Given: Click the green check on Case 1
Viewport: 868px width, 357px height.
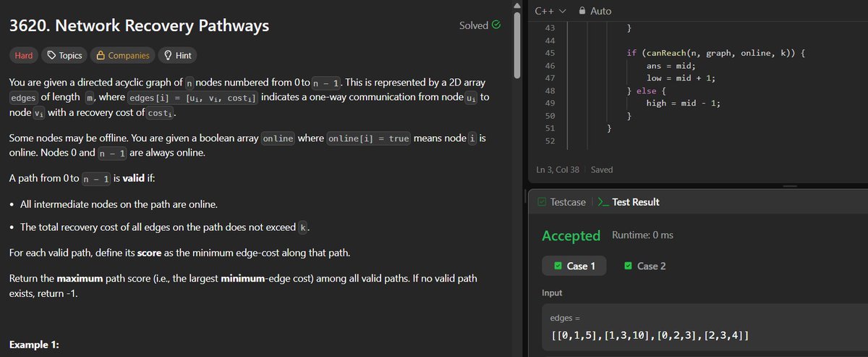Looking at the screenshot, I should tap(558, 266).
